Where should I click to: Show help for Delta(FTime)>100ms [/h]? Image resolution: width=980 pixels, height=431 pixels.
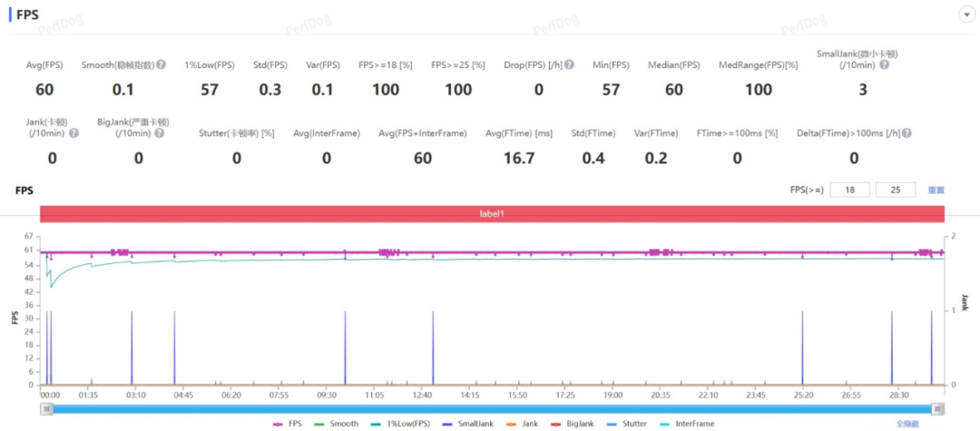pyautogui.click(x=906, y=133)
